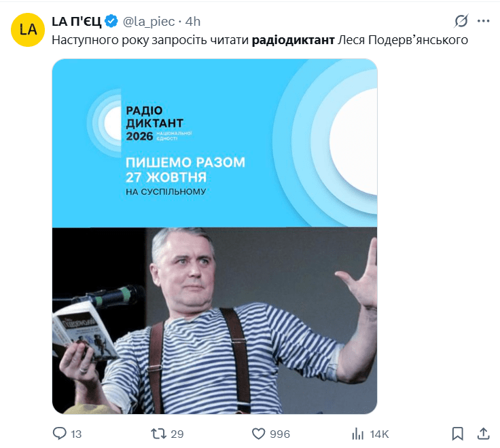This screenshot has width=500, height=448.
Task: Open the view analytics bar chart icon
Action: pos(358,434)
